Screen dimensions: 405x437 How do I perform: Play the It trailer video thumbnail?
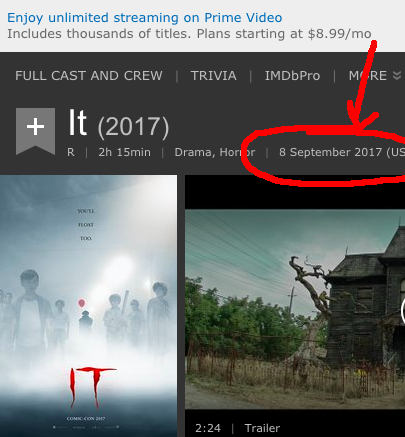(x=295, y=309)
